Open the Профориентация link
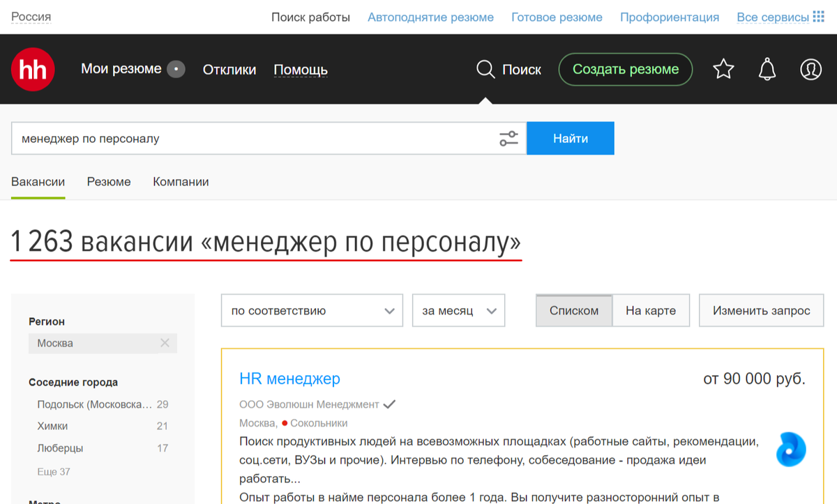This screenshot has height=504, width=837. (x=670, y=17)
